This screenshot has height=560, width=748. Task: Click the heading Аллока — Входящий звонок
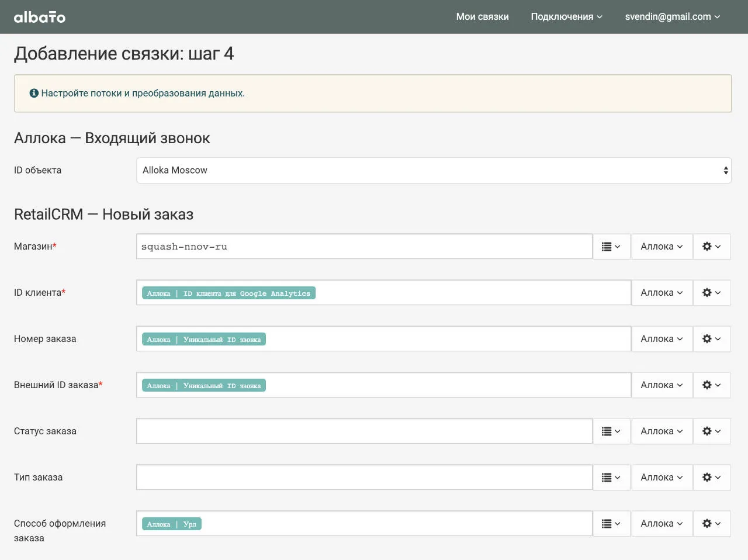point(112,139)
